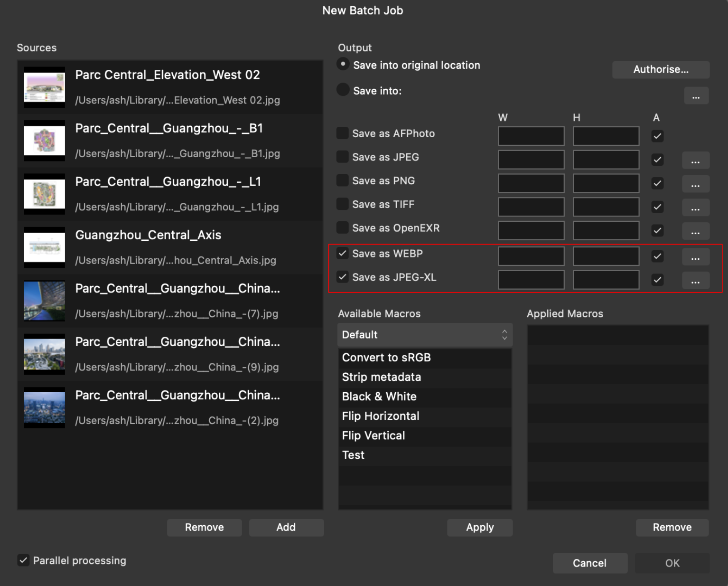The width and height of the screenshot is (728, 586).
Task: Open PNG export options ellipsis button
Action: coord(695,184)
